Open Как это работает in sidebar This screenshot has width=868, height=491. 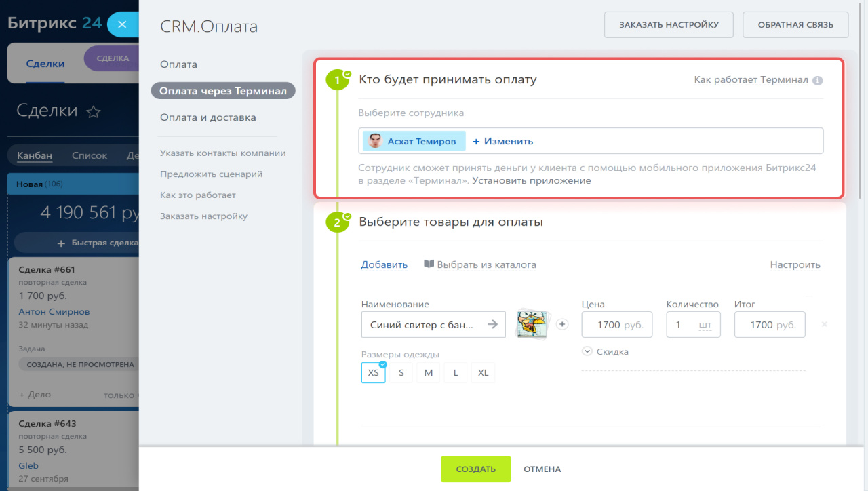click(x=198, y=195)
